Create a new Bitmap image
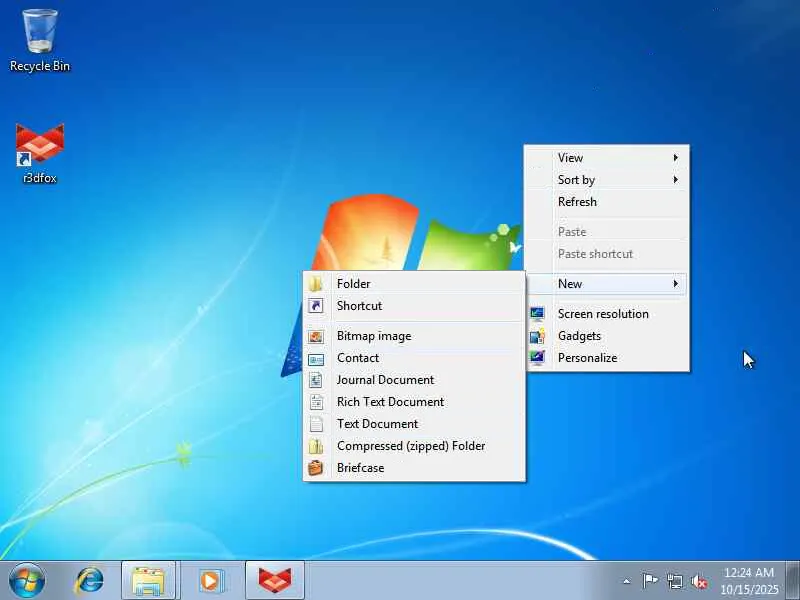The image size is (800, 600). click(414, 336)
